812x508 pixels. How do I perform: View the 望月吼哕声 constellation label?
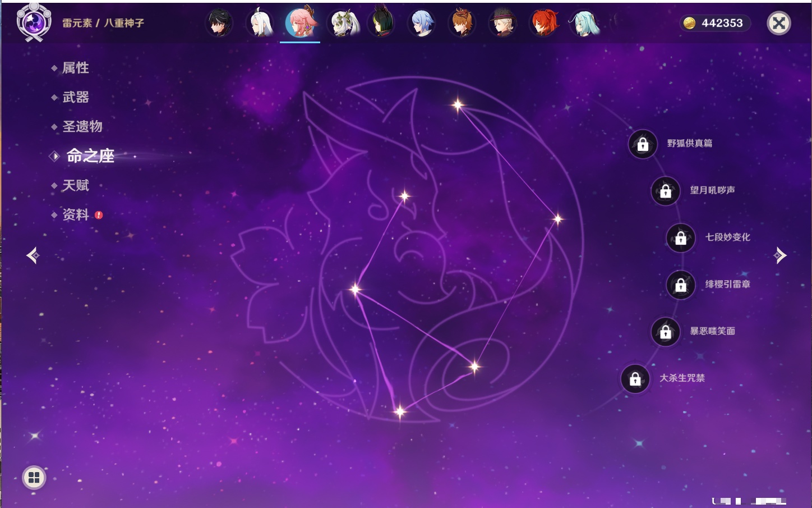pos(713,190)
